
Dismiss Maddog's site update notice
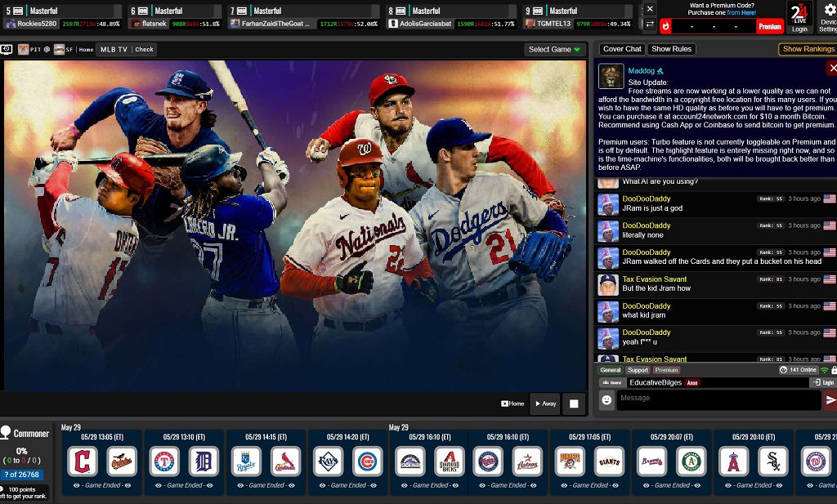coord(832,68)
